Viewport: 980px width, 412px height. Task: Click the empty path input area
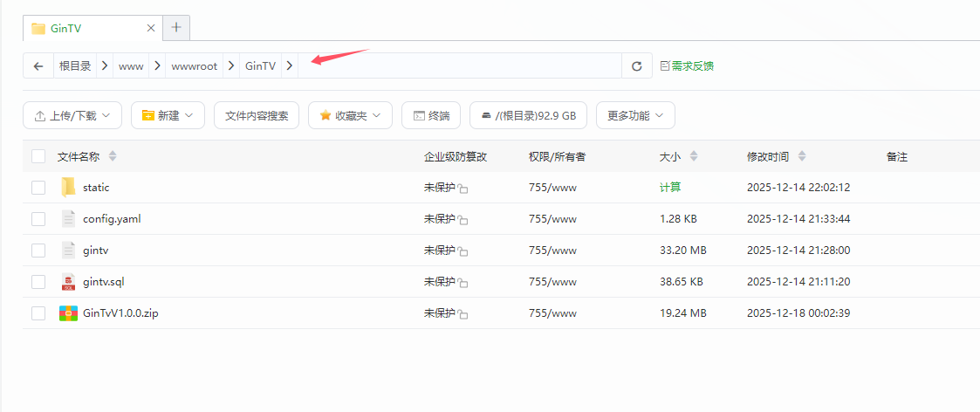tap(459, 65)
